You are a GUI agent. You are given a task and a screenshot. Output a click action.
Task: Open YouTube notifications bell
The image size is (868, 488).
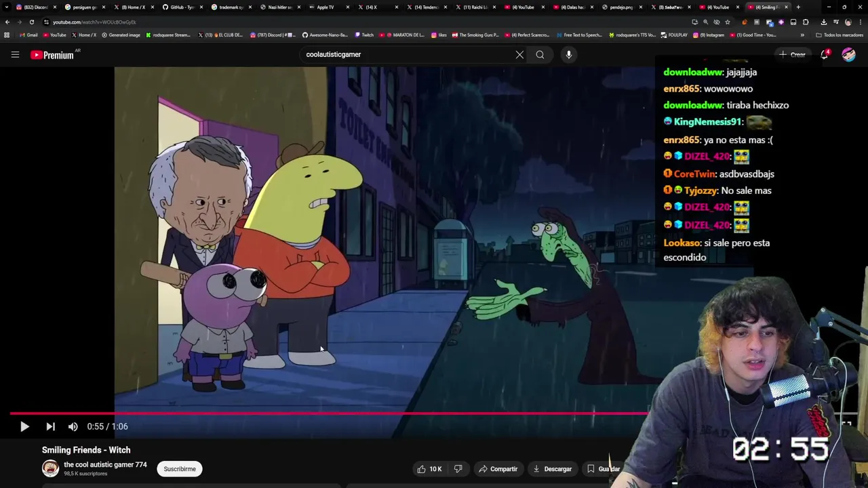[x=825, y=54]
